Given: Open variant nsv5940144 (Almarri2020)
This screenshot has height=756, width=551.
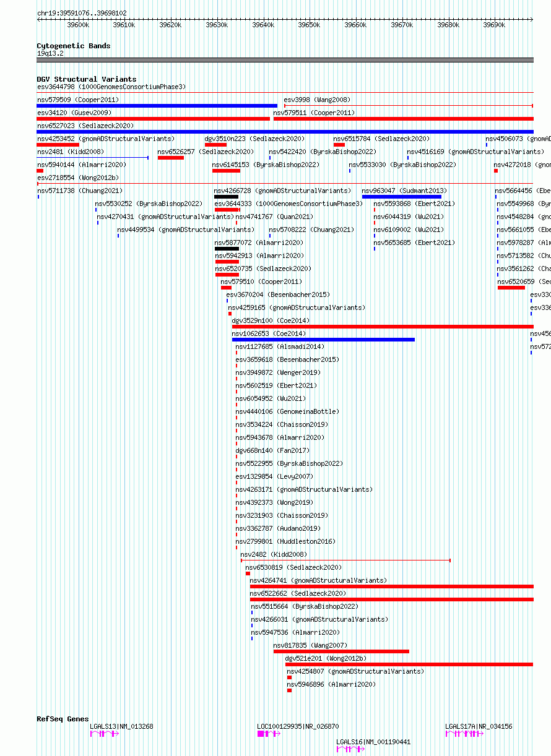Looking at the screenshot, I should (81, 165).
